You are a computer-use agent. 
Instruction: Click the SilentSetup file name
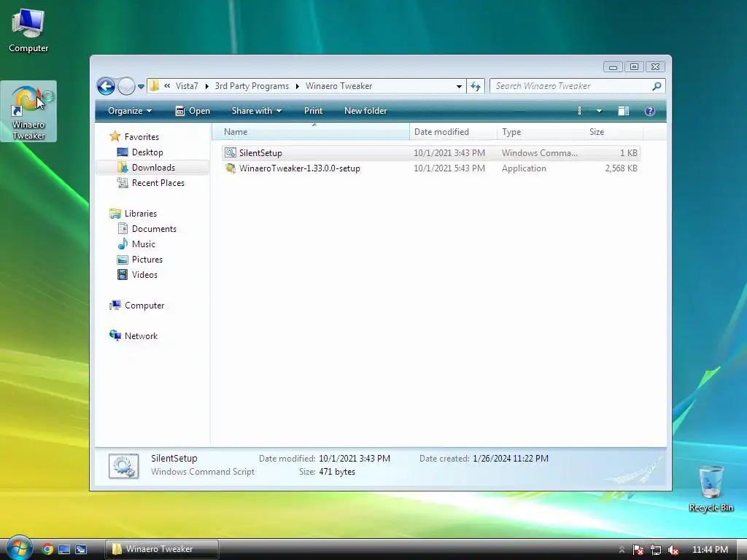[x=260, y=153]
